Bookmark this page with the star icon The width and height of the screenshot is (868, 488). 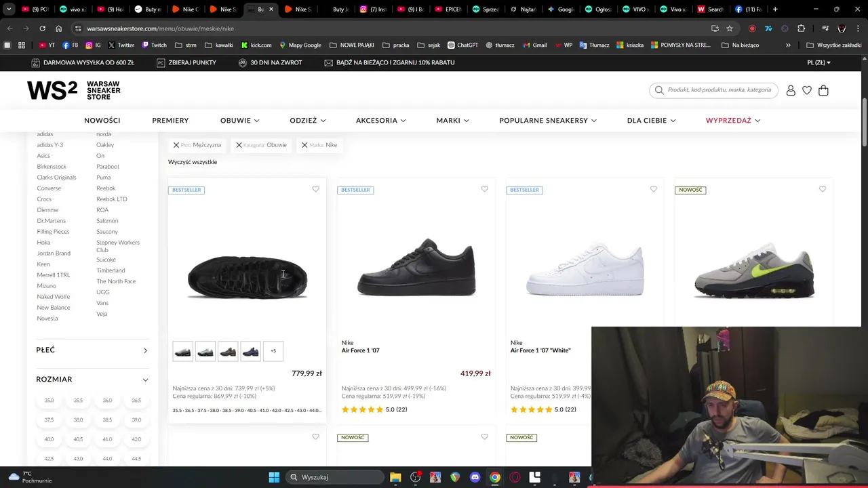(x=730, y=28)
